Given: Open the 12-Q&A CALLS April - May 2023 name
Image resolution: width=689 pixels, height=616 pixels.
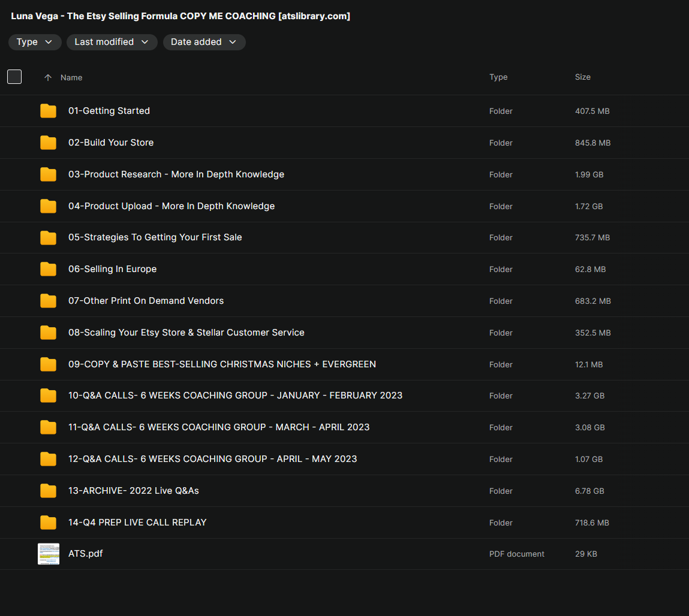Looking at the screenshot, I should click(213, 459).
